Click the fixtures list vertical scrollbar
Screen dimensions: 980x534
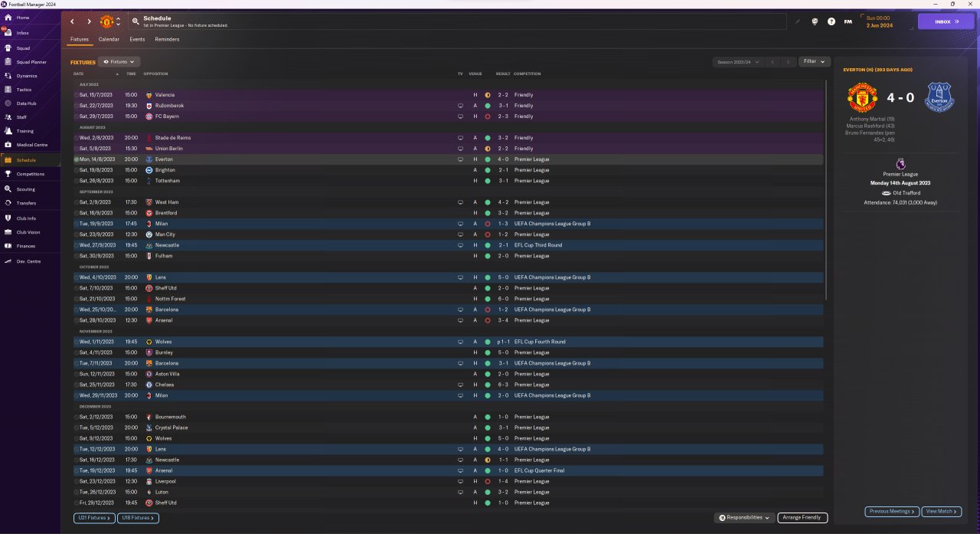(826, 192)
